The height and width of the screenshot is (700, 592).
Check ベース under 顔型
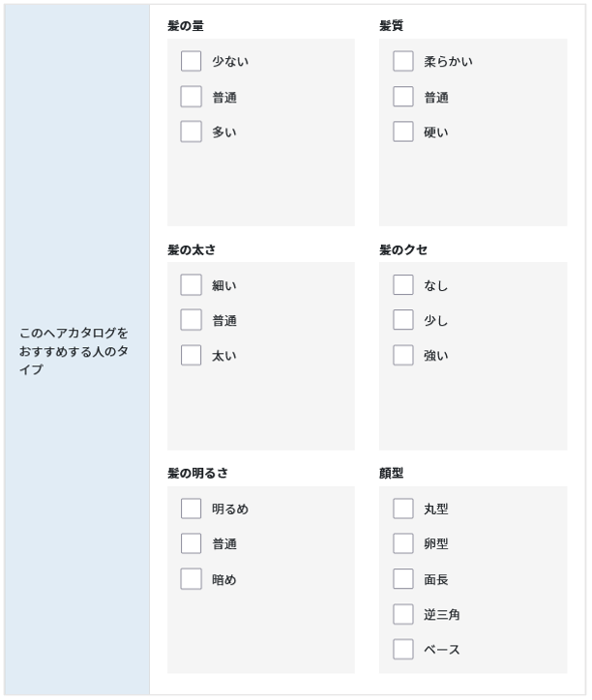pyautogui.click(x=403, y=650)
